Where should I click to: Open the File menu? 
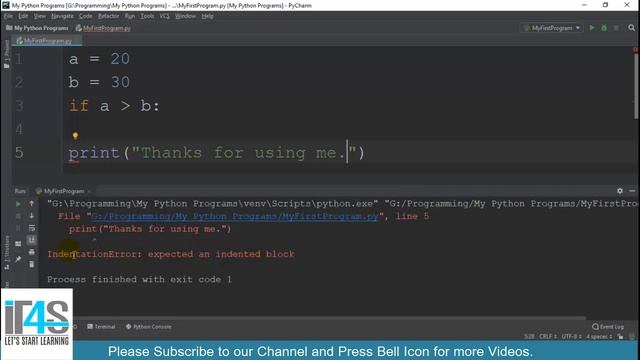pos(8,16)
